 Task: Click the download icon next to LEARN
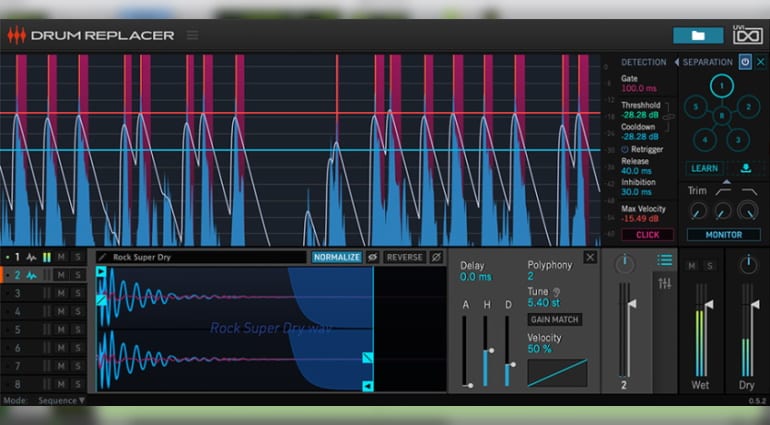tap(745, 168)
